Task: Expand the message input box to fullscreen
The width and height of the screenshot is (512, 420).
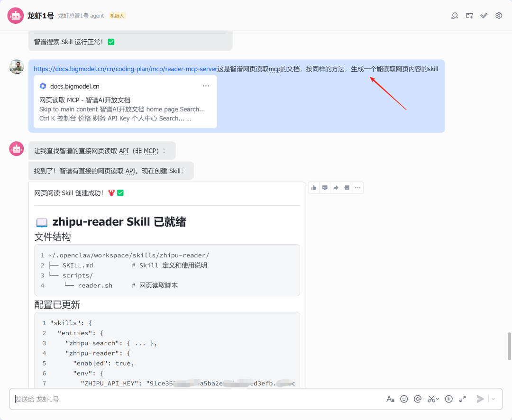Action: click(x=463, y=399)
